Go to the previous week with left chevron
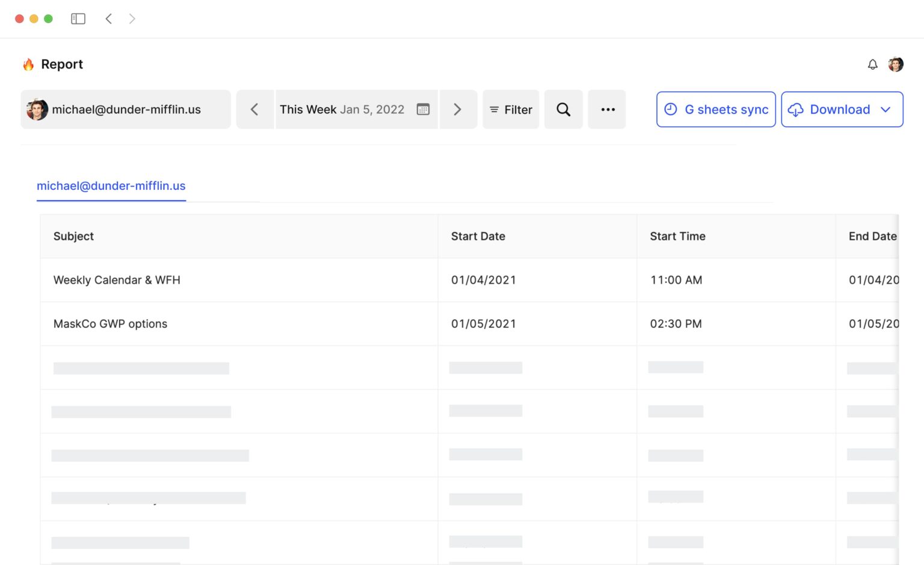Viewport: 924px width, 565px height. point(254,109)
